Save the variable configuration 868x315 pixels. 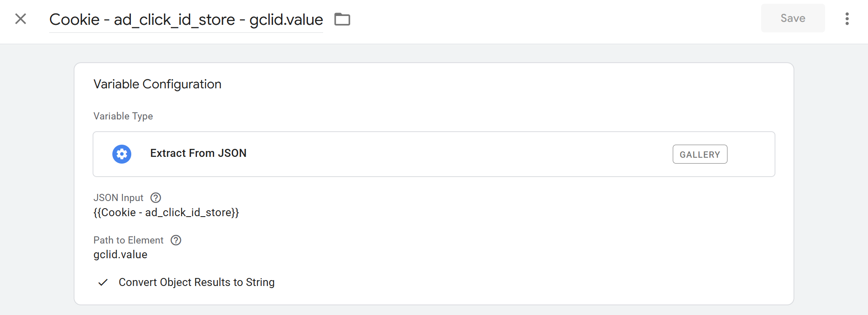tap(792, 18)
